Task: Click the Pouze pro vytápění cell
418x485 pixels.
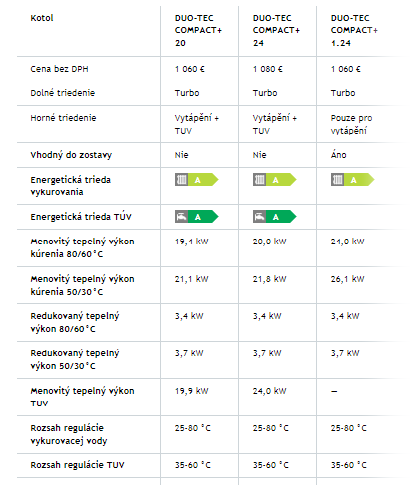Action: click(351, 124)
